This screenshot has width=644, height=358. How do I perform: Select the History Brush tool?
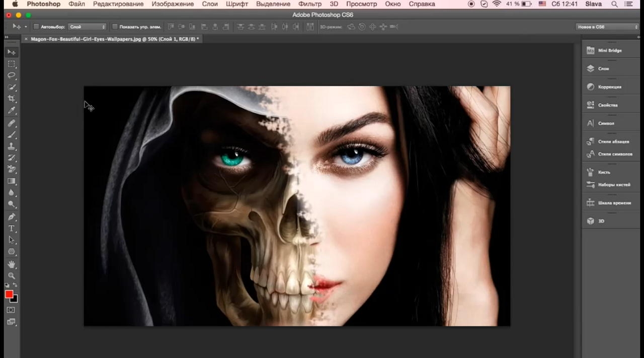pos(11,158)
